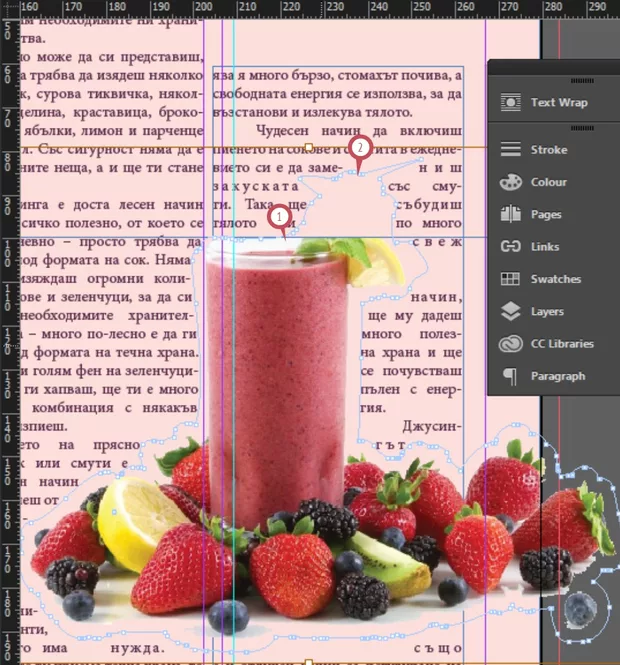Click the 250 mark on the horizontal ruler
Screen dimensions: 620x665
click(422, 7)
